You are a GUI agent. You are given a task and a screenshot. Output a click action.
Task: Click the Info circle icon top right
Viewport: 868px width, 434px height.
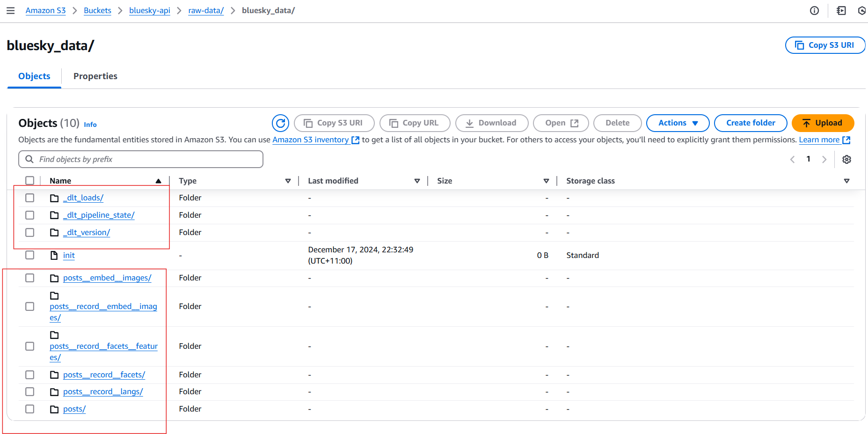(x=814, y=10)
